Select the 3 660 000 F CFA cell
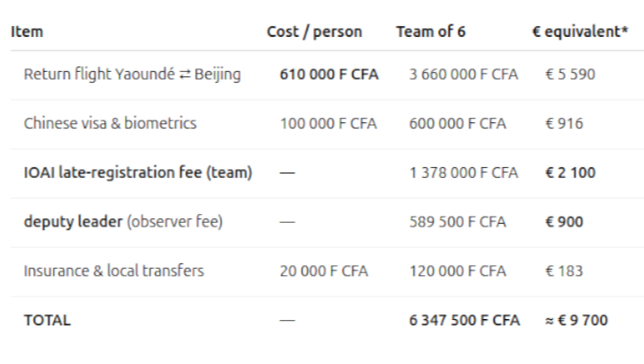The image size is (644, 364). [x=464, y=75]
